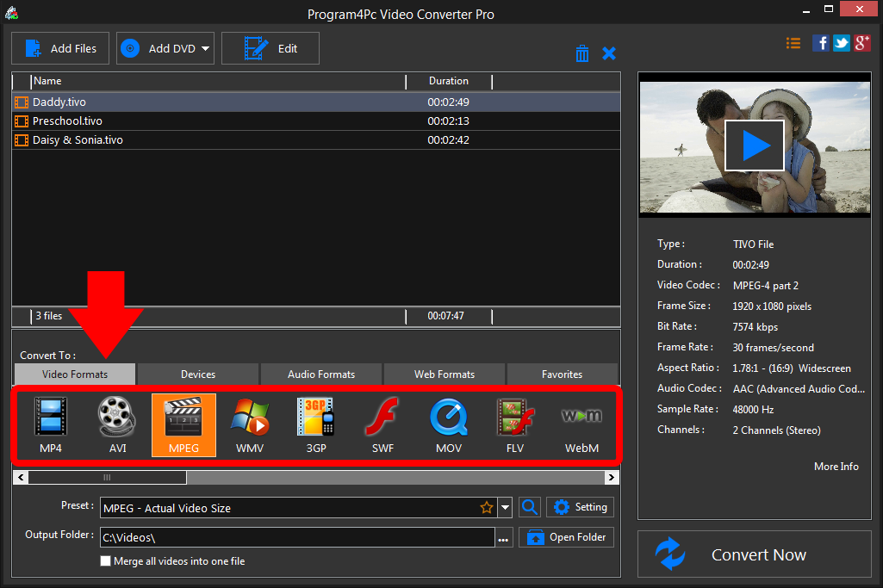Screen dimensions: 883x588
Task: Open the Facebook share icon
Action: click(820, 43)
